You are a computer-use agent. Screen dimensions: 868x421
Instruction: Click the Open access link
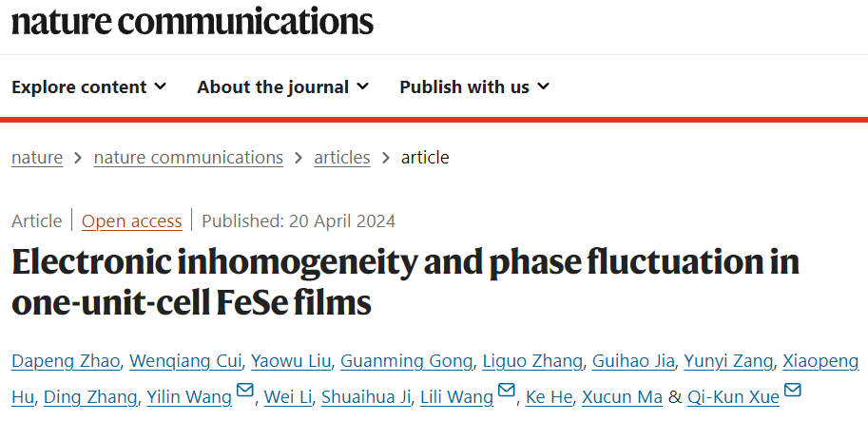(x=132, y=221)
